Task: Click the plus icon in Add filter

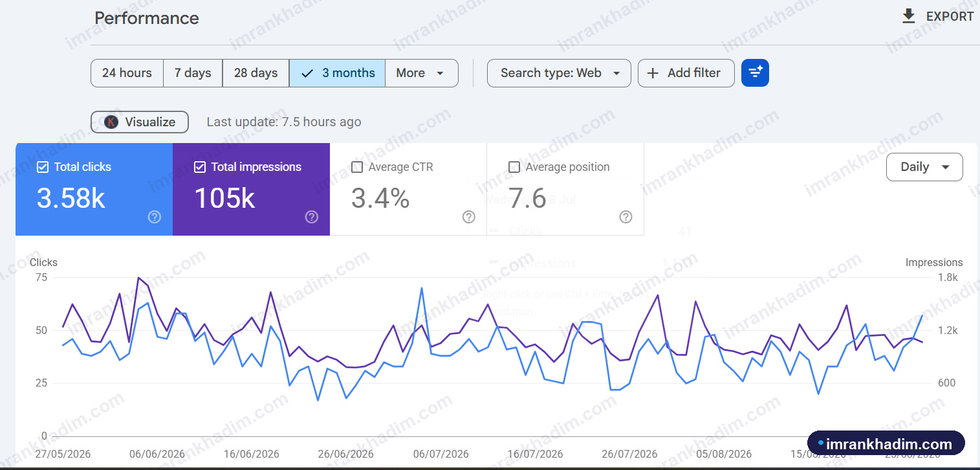Action: coord(653,73)
